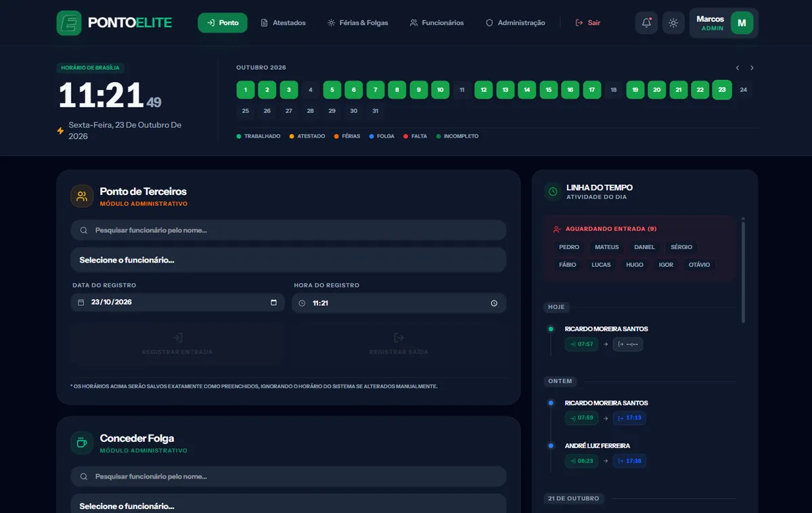The width and height of the screenshot is (812, 513).
Task: Log out with the Sair button
Action: (x=587, y=23)
